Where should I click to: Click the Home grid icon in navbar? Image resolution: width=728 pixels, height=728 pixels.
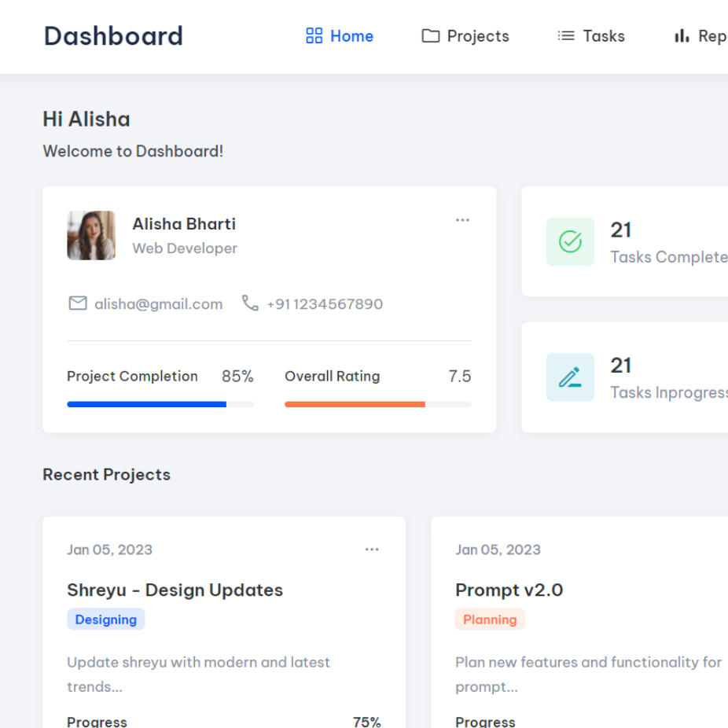314,36
